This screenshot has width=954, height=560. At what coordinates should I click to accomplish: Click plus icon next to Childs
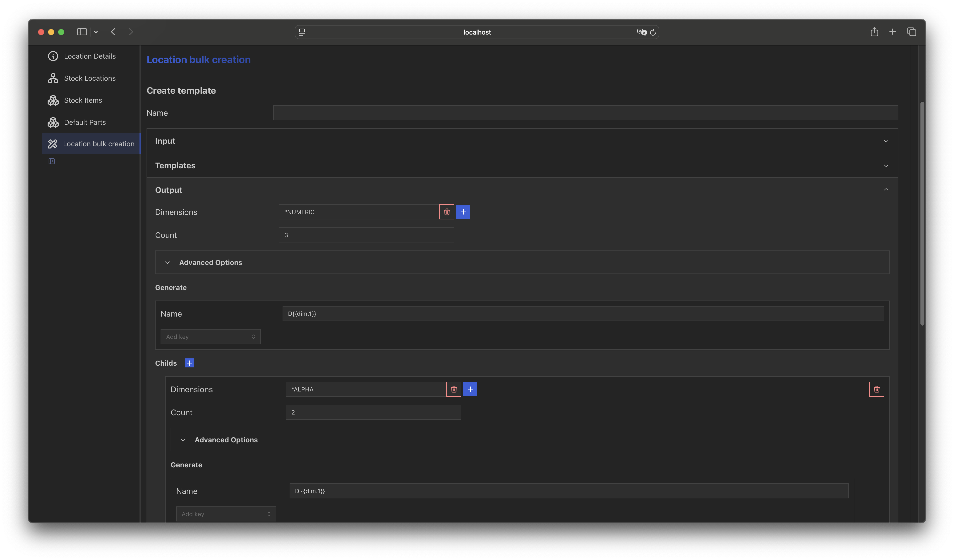point(189,363)
